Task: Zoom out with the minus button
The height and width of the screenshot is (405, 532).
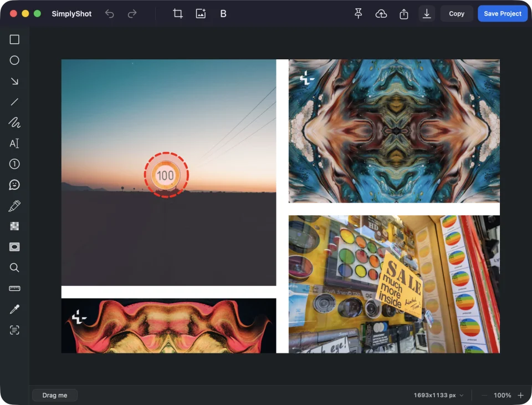Action: coord(484,395)
